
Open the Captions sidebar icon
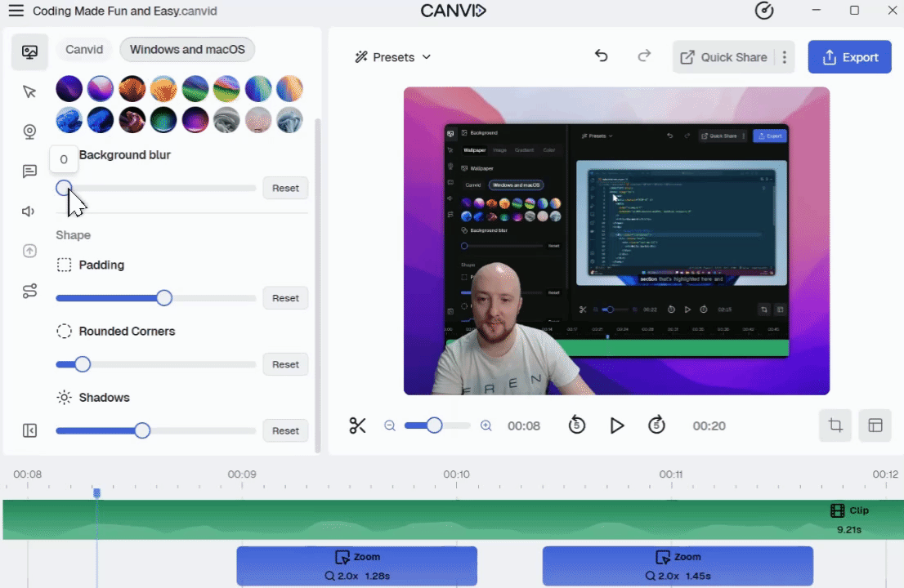(x=29, y=171)
